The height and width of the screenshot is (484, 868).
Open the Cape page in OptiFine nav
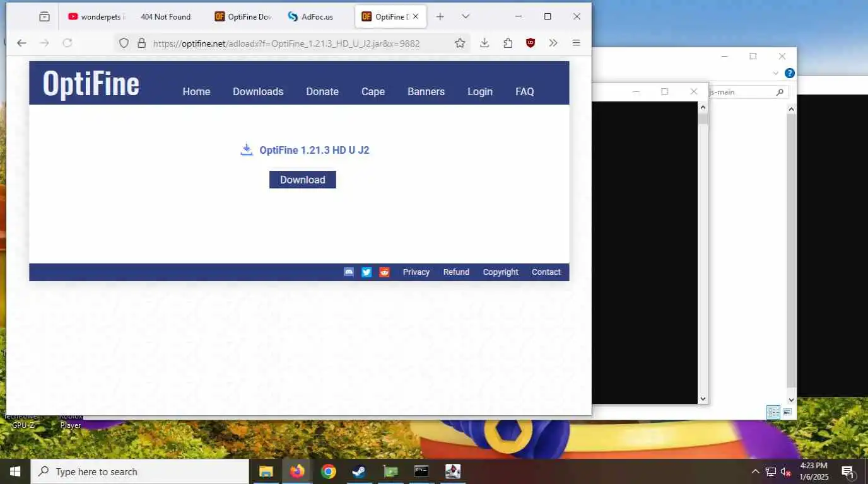(x=373, y=91)
